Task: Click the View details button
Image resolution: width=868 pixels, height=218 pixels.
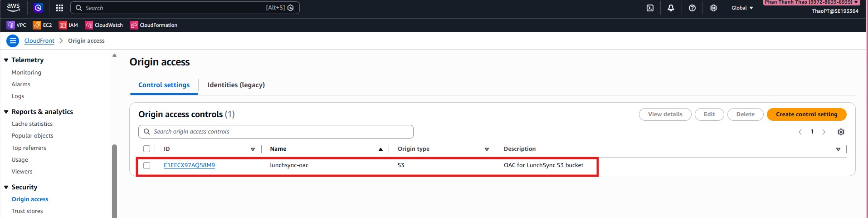Action: [x=665, y=114]
